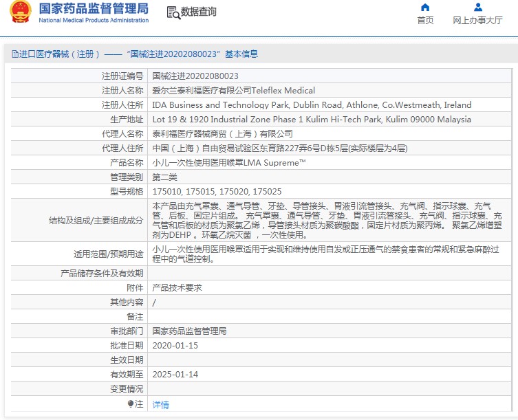Click the 备注 label
The width and height of the screenshot is (518, 420).
pos(135,317)
